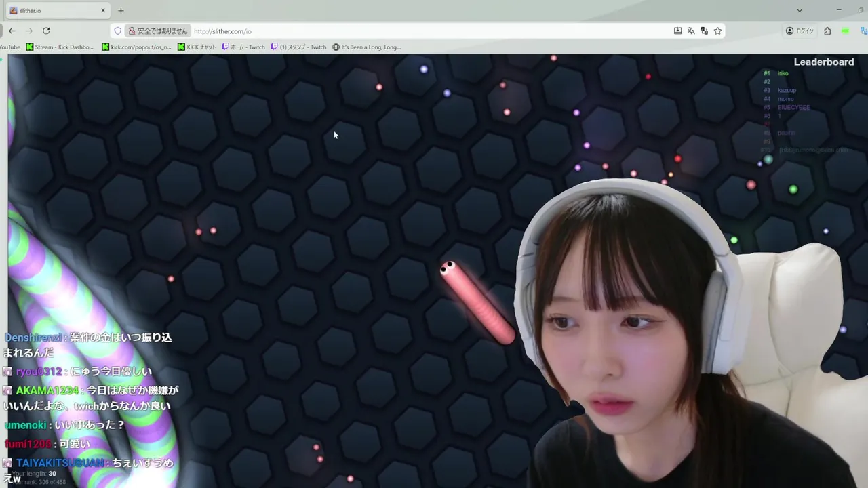868x488 pixels.
Task: Click the install app icon in the address bar
Action: (677, 30)
